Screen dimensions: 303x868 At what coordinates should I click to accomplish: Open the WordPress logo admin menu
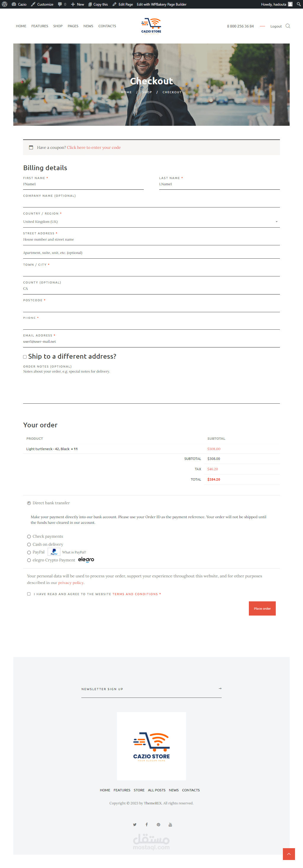[x=5, y=4]
